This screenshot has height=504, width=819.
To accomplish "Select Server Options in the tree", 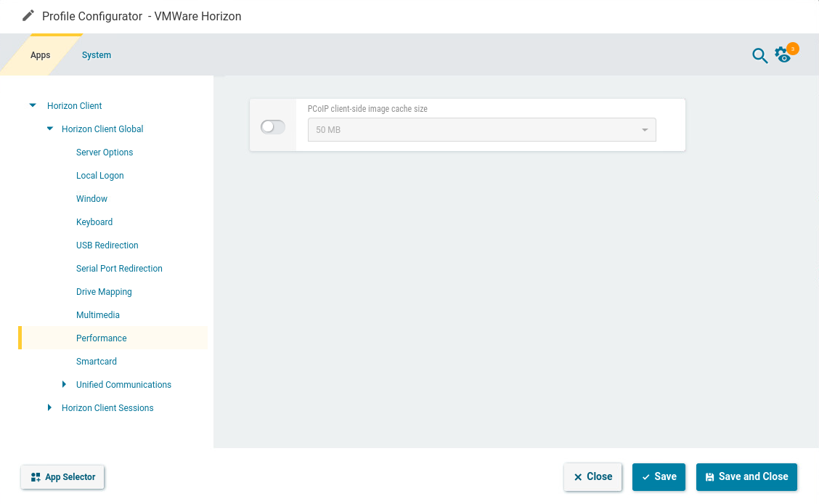I will click(x=105, y=152).
